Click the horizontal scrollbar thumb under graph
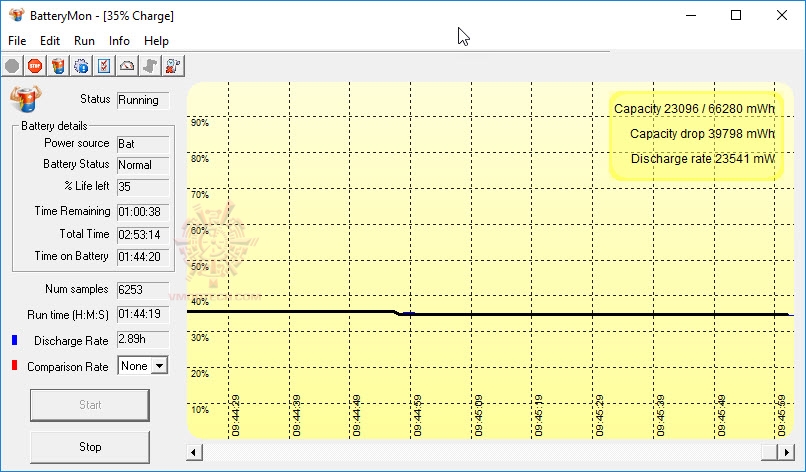This screenshot has width=806, height=472. tap(769, 452)
